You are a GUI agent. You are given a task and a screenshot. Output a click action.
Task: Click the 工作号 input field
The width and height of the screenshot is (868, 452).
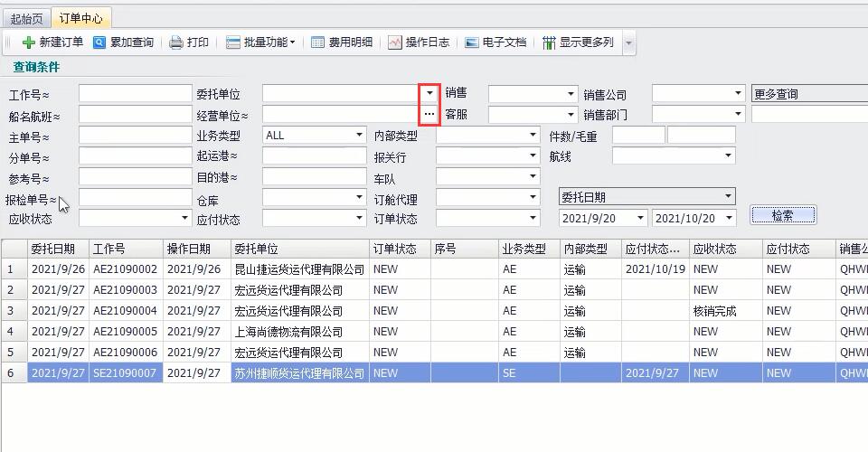click(122, 93)
